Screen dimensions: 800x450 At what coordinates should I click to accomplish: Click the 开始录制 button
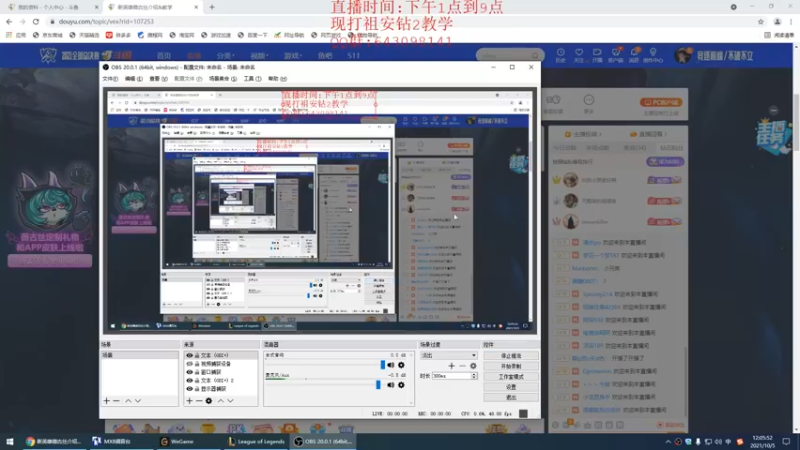(511, 366)
